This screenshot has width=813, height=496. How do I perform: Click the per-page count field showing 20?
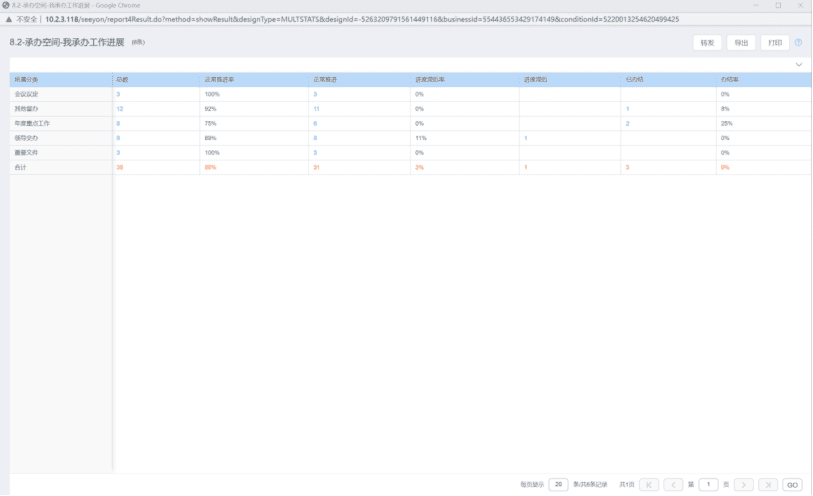coord(558,484)
